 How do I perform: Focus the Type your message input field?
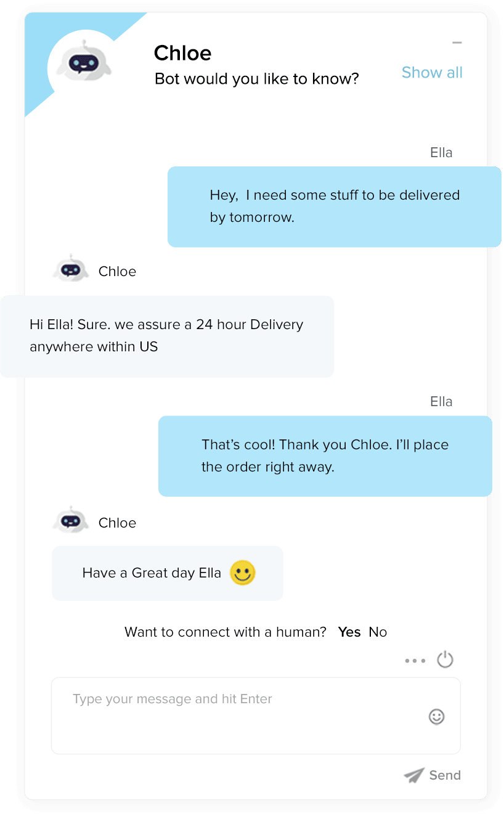256,716
